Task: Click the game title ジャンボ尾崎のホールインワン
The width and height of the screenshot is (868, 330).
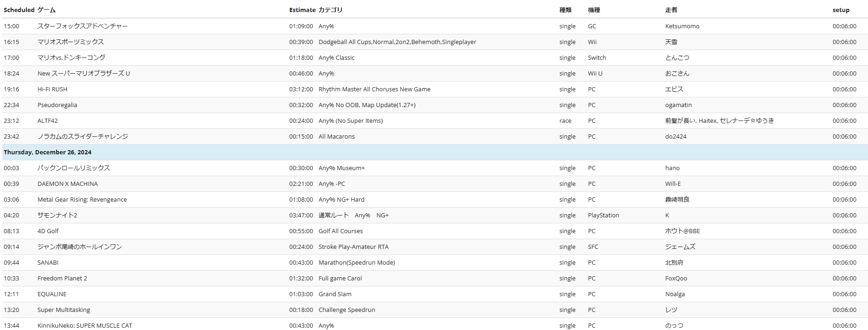Action: (80, 247)
